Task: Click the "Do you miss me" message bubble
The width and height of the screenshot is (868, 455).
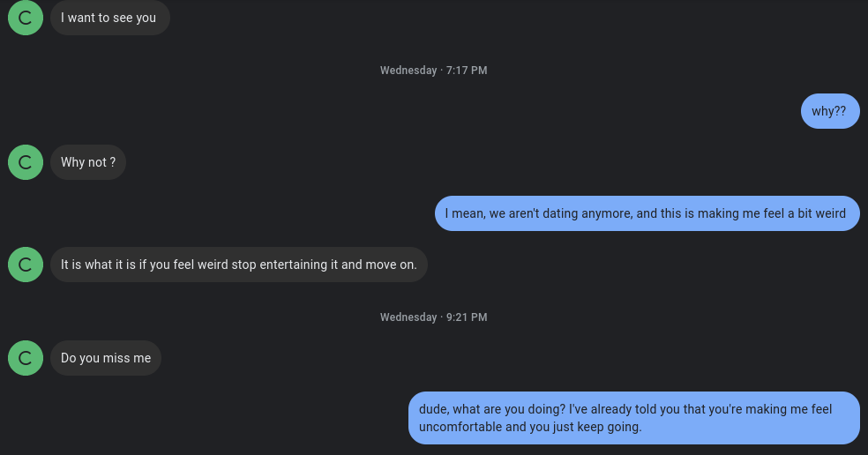Action: tap(106, 358)
